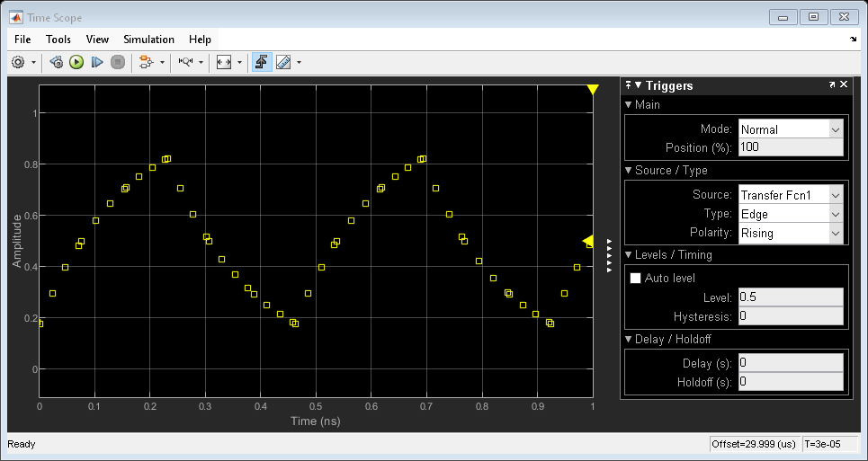Click the Highlight Simulink Block icon

point(144,62)
